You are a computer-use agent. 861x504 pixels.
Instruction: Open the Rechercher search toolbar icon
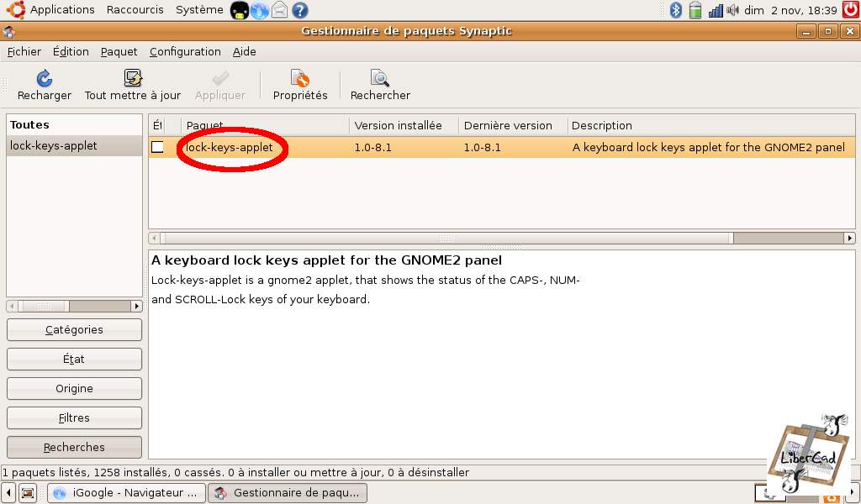(x=380, y=78)
